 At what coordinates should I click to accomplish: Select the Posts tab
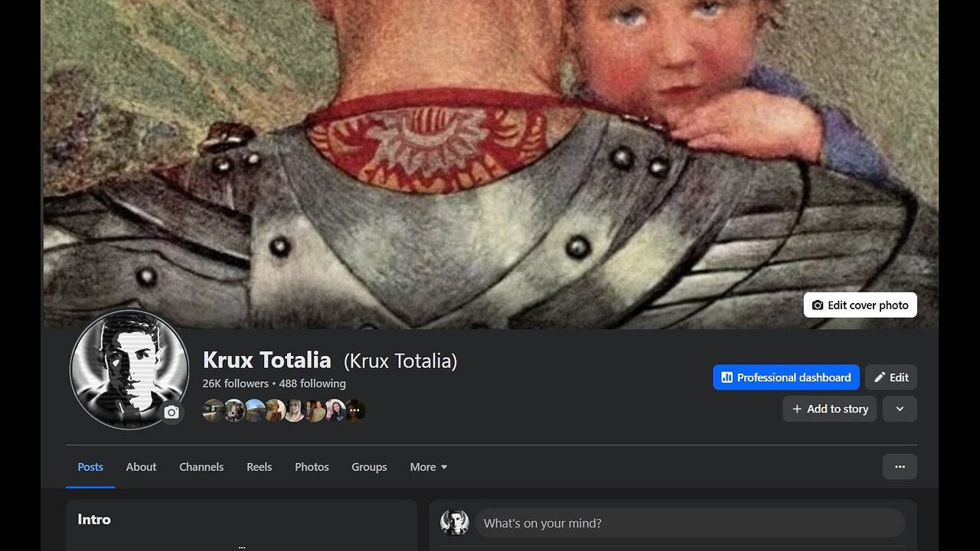point(90,467)
